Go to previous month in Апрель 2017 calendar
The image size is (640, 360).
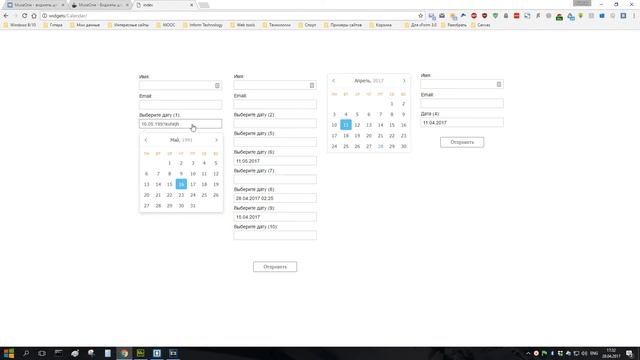pyautogui.click(x=333, y=81)
